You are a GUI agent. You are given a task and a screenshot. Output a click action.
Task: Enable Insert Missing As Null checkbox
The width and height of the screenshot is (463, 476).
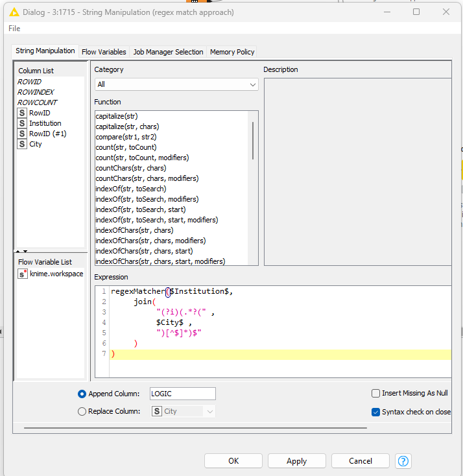tap(375, 393)
